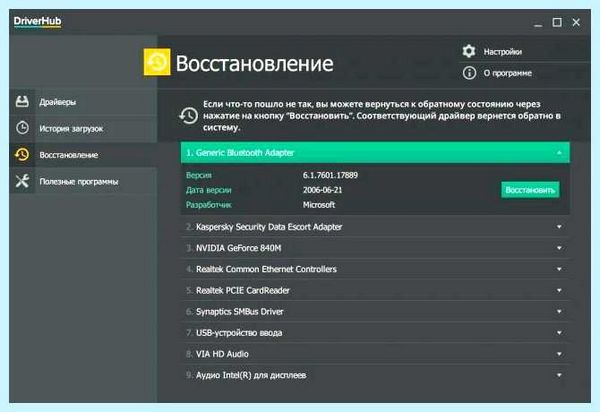Viewport: 600px width, 412px height.
Task: Expand Аудио Intel(R) для дисплеев entry
Action: (559, 375)
